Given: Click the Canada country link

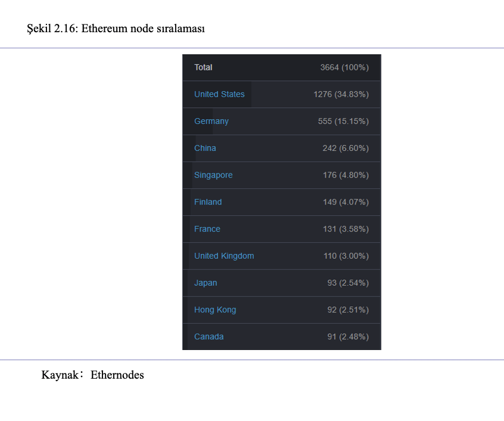Looking at the screenshot, I should (x=209, y=337).
